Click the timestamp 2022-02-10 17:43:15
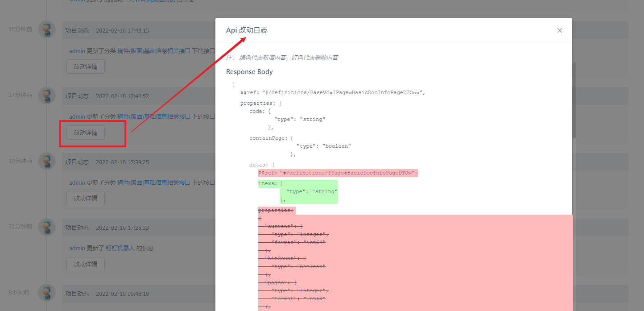The image size is (644, 311). pyautogui.click(x=122, y=30)
